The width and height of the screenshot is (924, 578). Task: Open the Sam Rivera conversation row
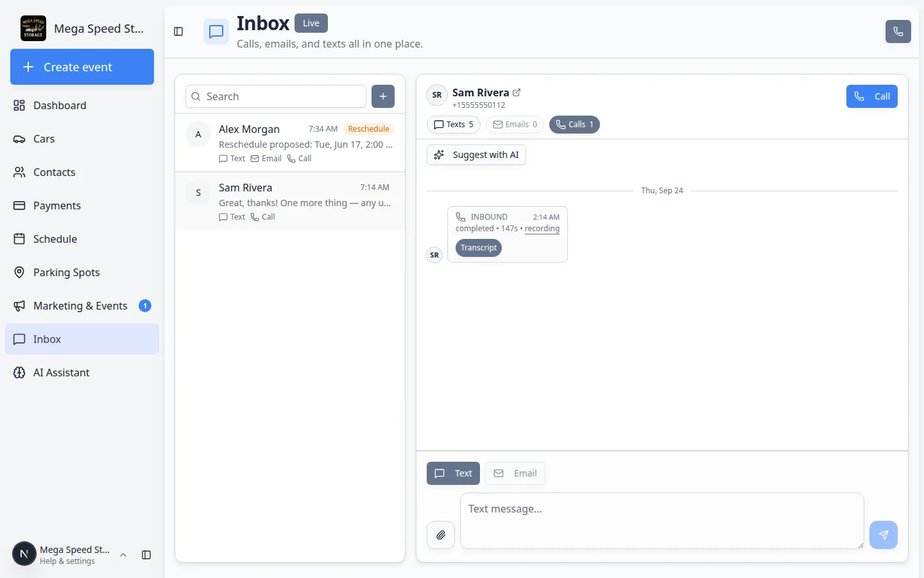click(x=290, y=201)
